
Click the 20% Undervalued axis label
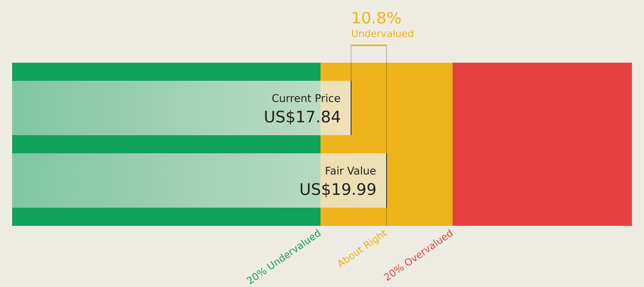click(x=284, y=257)
